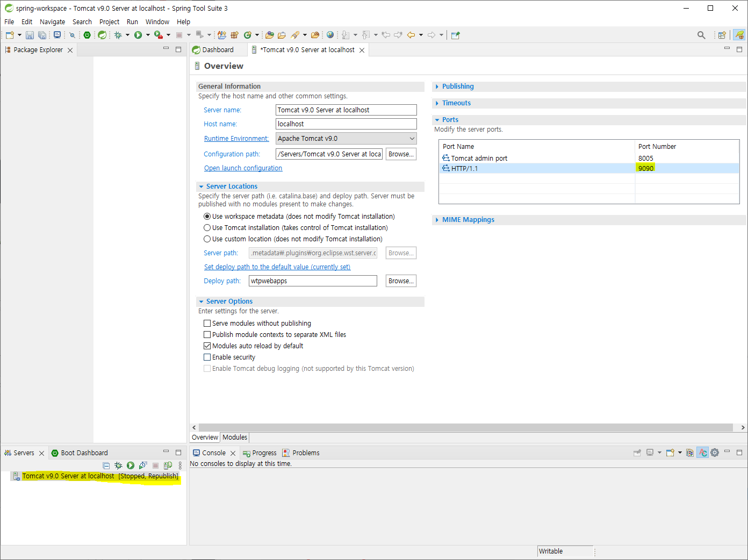Viewport: 748px width, 560px height.
Task: Expand the MIME Mappings section
Action: click(x=437, y=220)
